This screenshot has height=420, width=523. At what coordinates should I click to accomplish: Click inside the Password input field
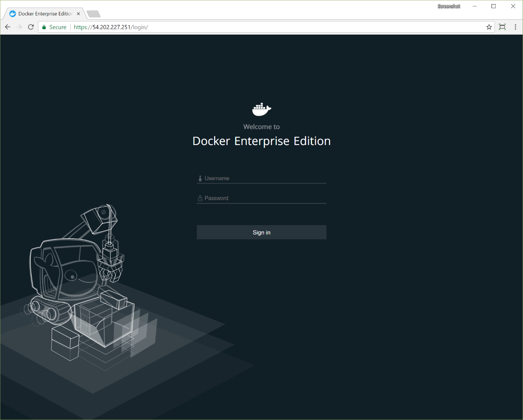tap(261, 198)
